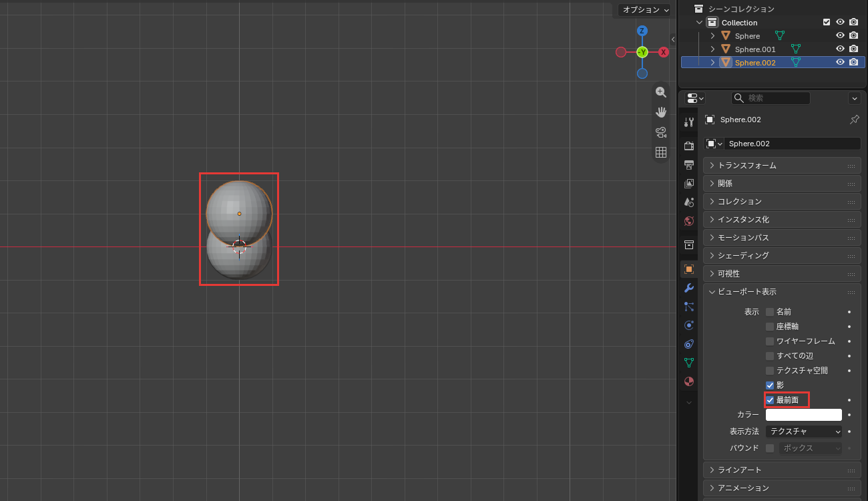Viewport: 868px width, 501px height.
Task: Collapse the ビューポート表示 panel
Action: click(x=782, y=292)
